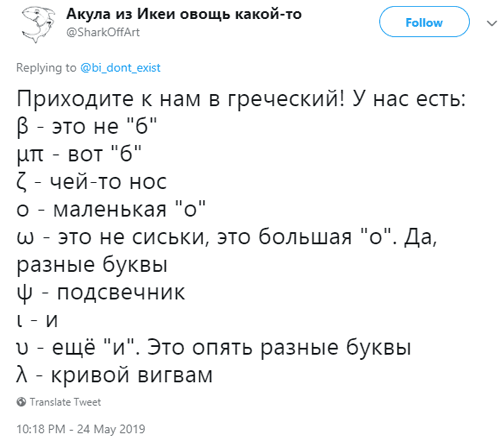Open the 10:18 PM tweet timestamp
This screenshot has width=500, height=441.
tap(41, 429)
